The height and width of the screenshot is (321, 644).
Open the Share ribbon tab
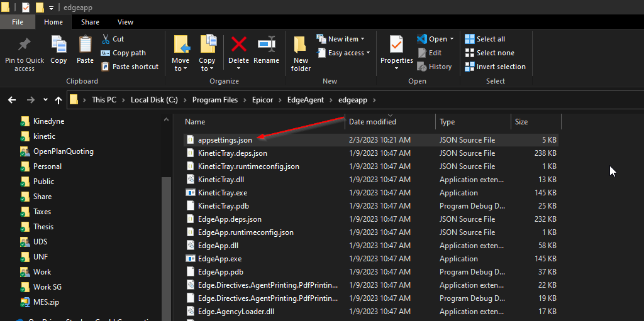point(90,22)
